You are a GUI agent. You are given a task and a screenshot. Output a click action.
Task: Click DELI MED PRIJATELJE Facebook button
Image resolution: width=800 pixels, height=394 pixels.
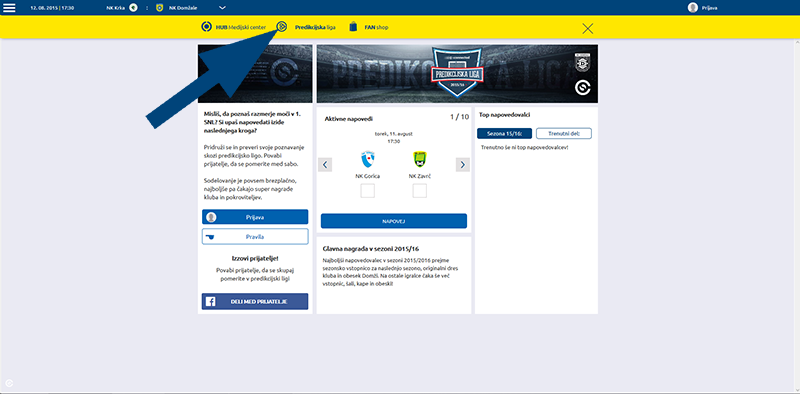[x=255, y=302]
